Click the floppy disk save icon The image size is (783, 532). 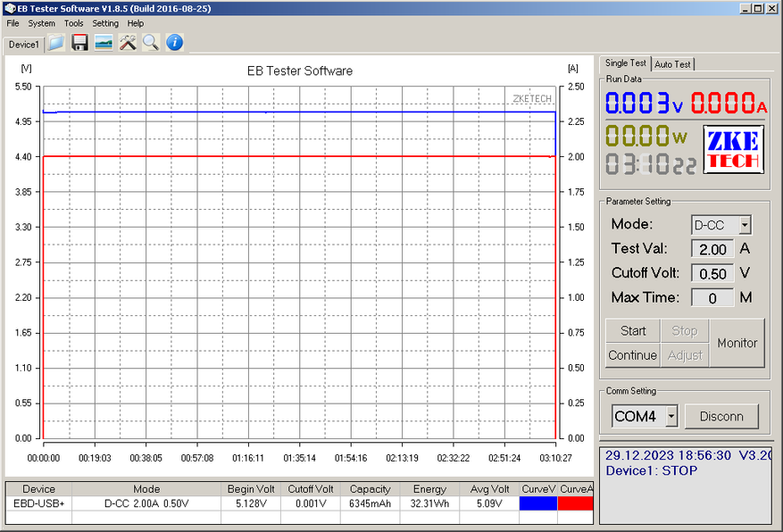click(x=80, y=42)
